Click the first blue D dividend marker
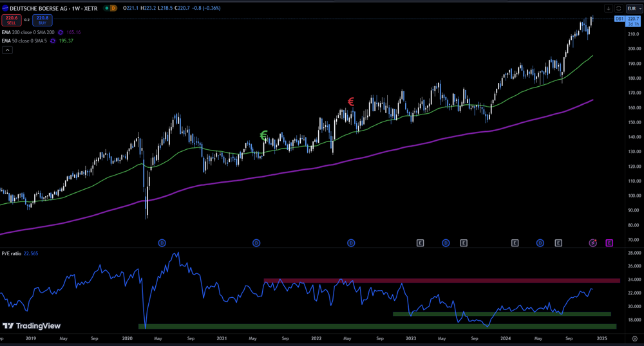The height and width of the screenshot is (346, 644). coord(162,242)
